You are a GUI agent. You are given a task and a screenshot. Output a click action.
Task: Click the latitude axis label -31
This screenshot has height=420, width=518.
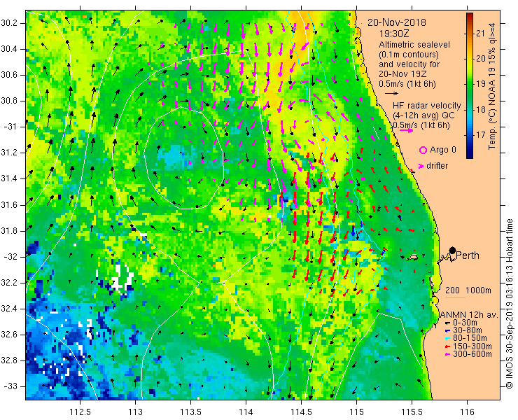(x=9, y=127)
